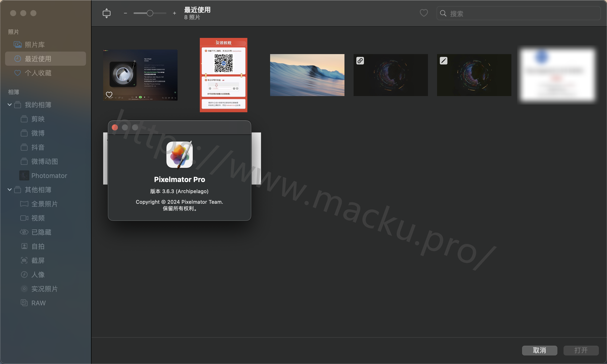Open the 抖音 album
607x364 pixels.
(x=46, y=147)
